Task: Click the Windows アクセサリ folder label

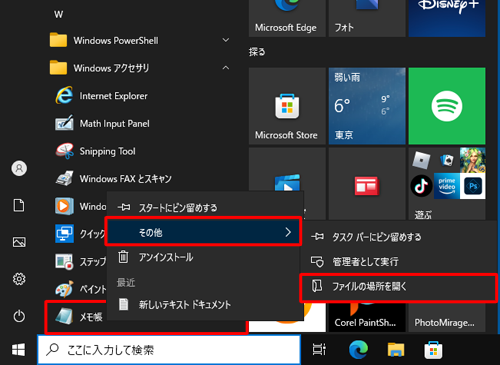Action: pyautogui.click(x=111, y=68)
